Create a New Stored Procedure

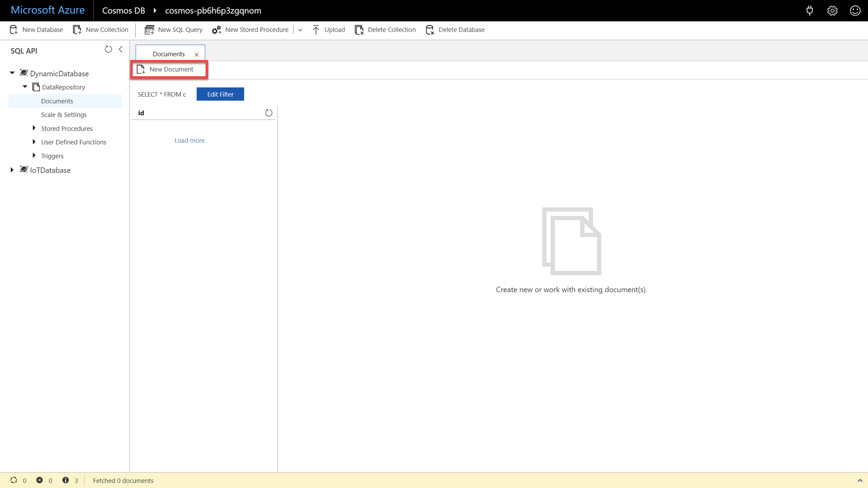250,30
